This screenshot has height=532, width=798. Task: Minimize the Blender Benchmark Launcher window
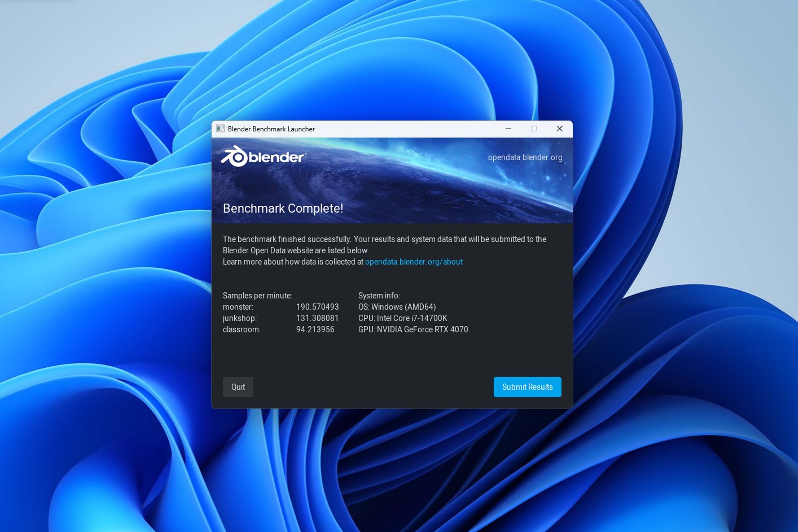tap(508, 129)
